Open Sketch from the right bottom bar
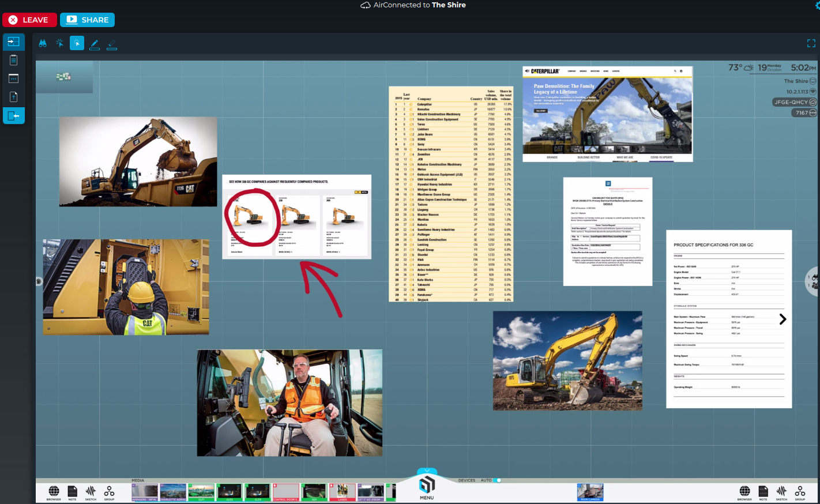Screen dimensions: 820x504 [781, 493]
